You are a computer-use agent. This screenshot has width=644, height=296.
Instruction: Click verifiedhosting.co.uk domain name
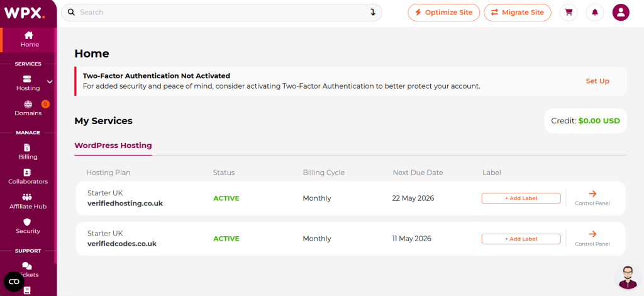pos(125,203)
